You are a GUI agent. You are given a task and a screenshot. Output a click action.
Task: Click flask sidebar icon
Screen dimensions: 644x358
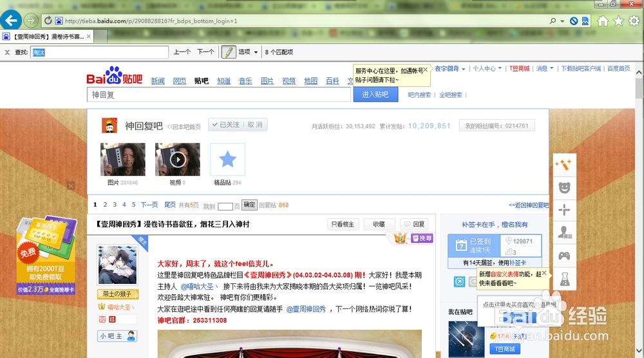tap(565, 279)
